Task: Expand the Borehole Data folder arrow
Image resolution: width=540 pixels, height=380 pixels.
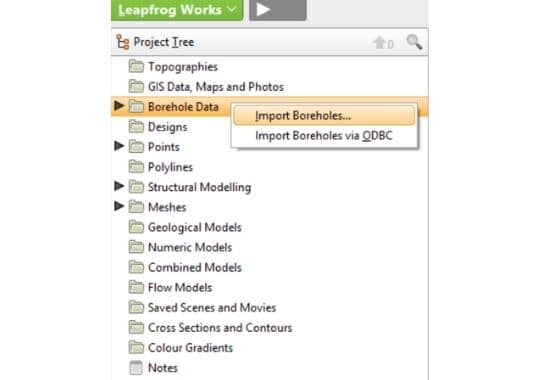Action: pos(119,106)
